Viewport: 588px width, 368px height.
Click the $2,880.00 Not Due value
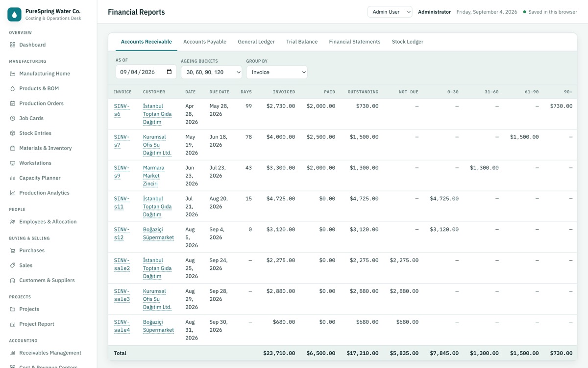pyautogui.click(x=404, y=291)
